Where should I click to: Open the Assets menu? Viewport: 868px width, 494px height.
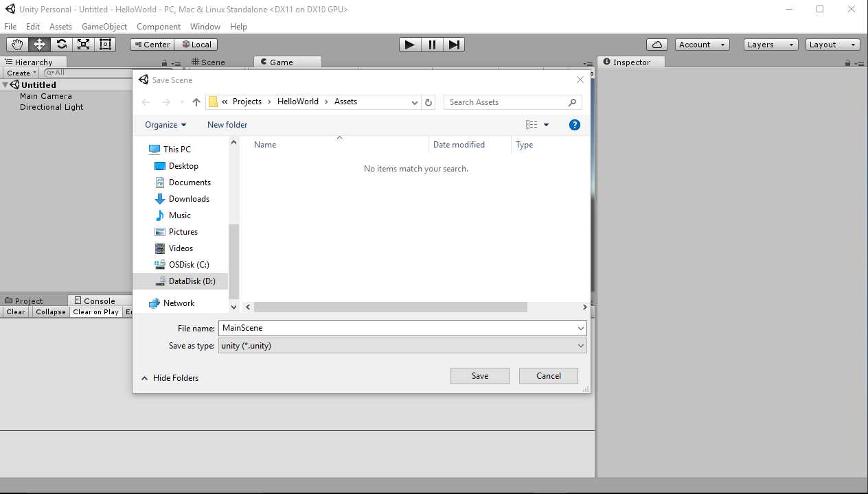coord(60,27)
